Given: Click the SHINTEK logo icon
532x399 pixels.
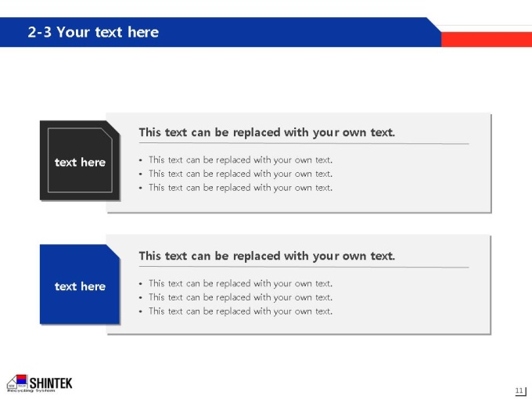Looking at the screenshot, I should (17, 382).
